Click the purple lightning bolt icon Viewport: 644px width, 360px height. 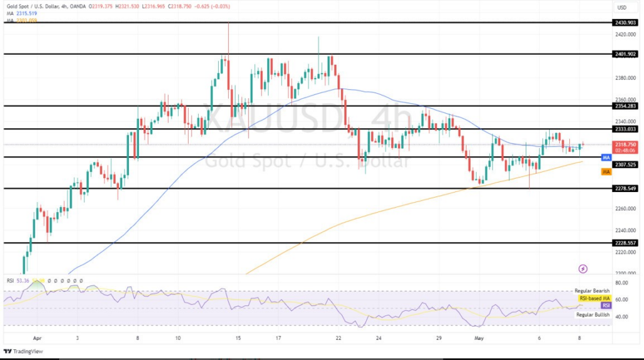coord(583,269)
